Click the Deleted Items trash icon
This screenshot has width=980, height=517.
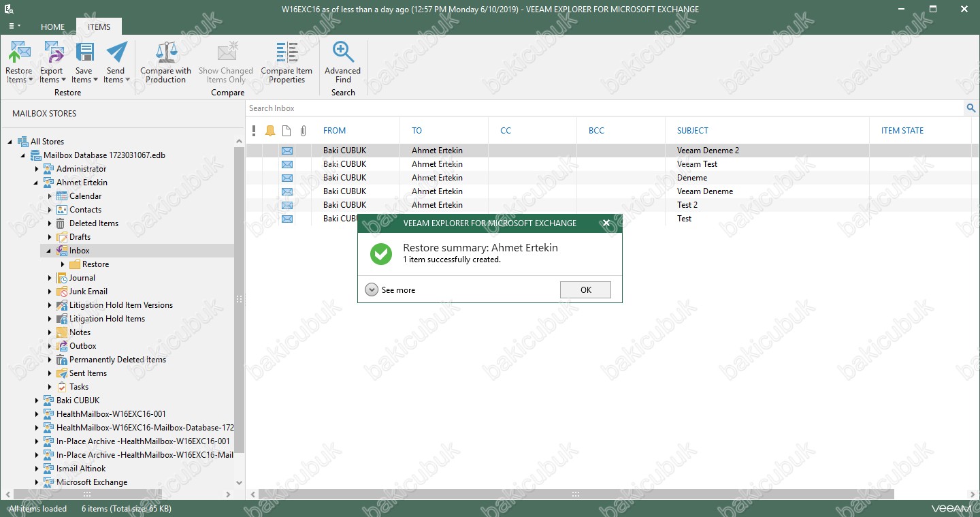pos(62,223)
